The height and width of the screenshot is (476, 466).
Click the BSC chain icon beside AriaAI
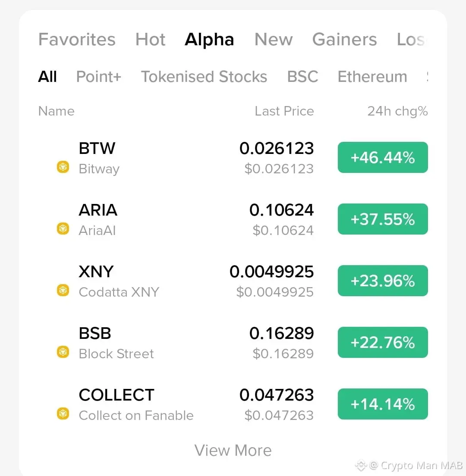point(63,229)
